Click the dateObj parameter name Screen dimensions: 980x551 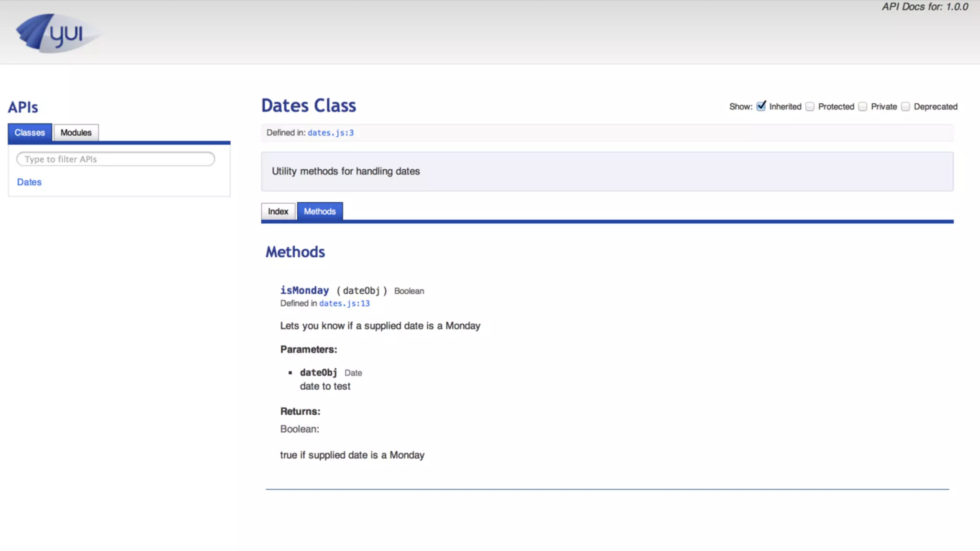pyautogui.click(x=318, y=372)
